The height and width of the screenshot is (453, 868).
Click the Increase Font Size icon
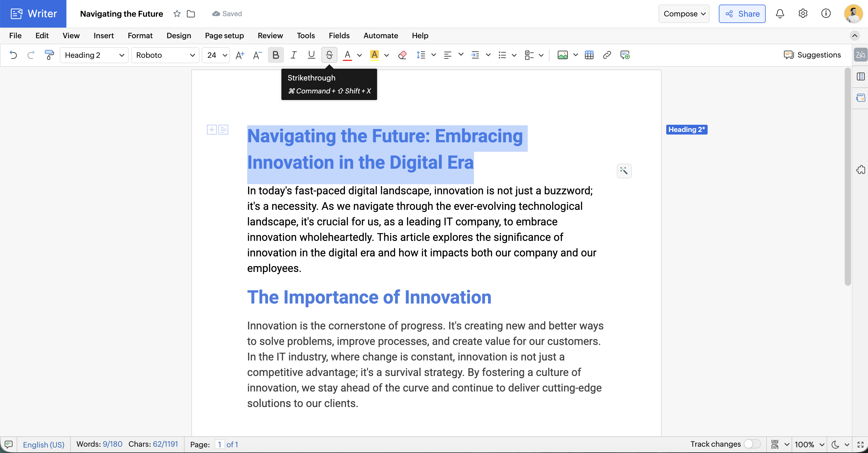240,55
